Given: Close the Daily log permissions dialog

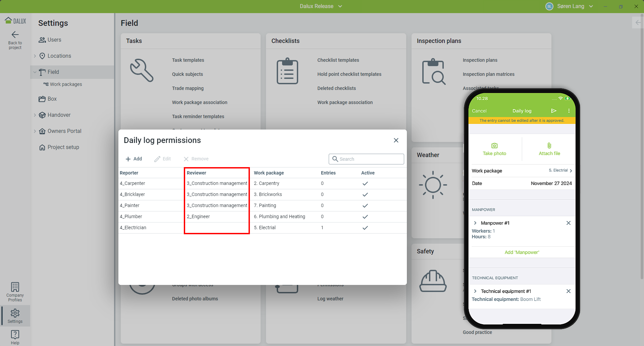Looking at the screenshot, I should 396,140.
